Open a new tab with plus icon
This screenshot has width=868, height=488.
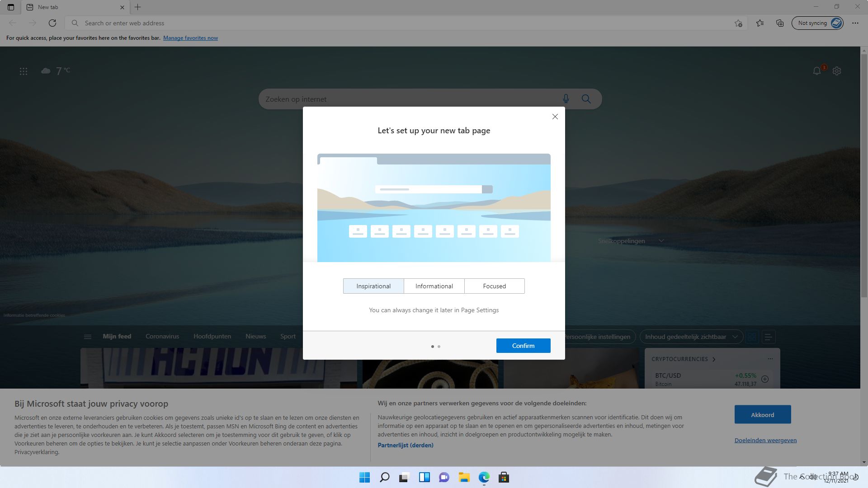click(138, 7)
